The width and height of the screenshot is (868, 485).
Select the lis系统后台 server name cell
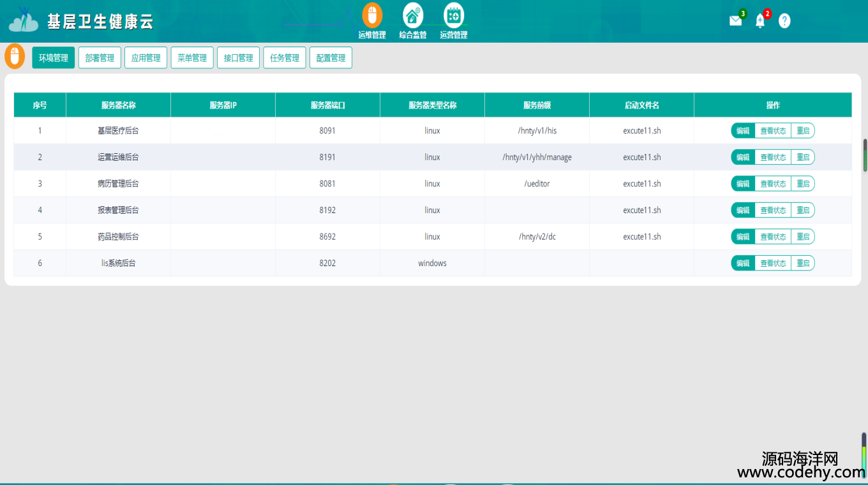(118, 263)
